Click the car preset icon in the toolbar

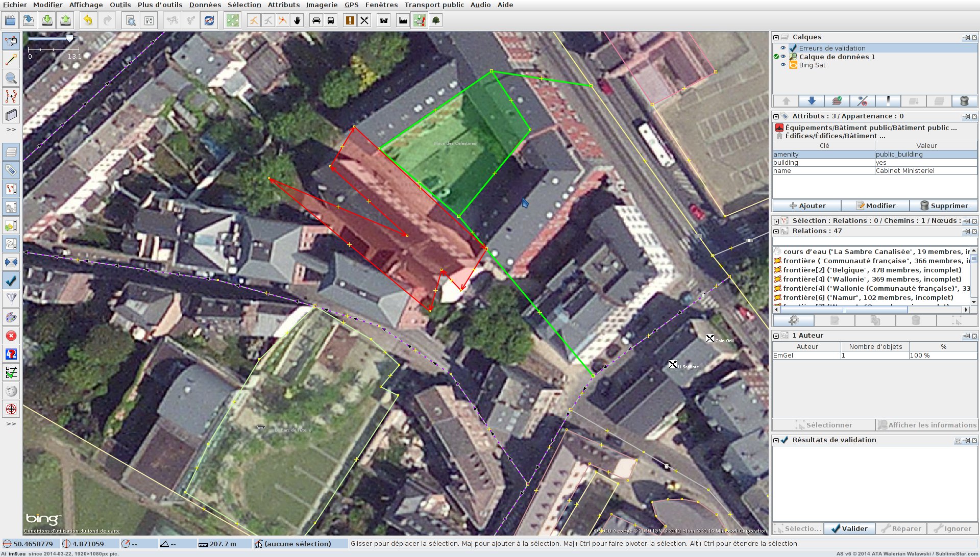click(x=316, y=20)
